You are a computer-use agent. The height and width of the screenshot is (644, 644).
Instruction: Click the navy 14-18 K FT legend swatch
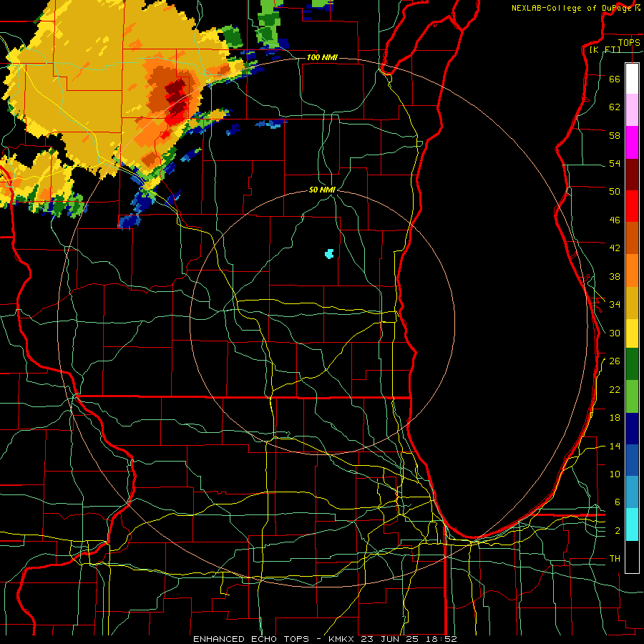click(632, 429)
